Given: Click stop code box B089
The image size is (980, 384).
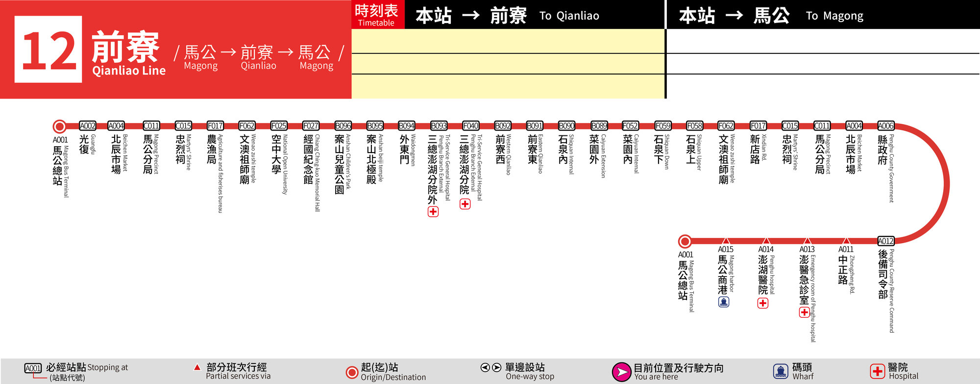Looking at the screenshot, I should [599, 126].
